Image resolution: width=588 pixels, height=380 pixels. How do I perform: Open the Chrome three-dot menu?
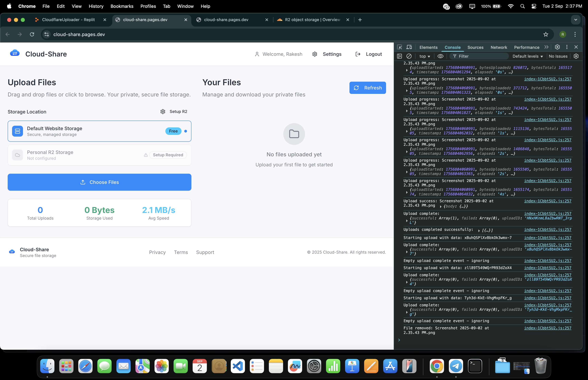[575, 34]
